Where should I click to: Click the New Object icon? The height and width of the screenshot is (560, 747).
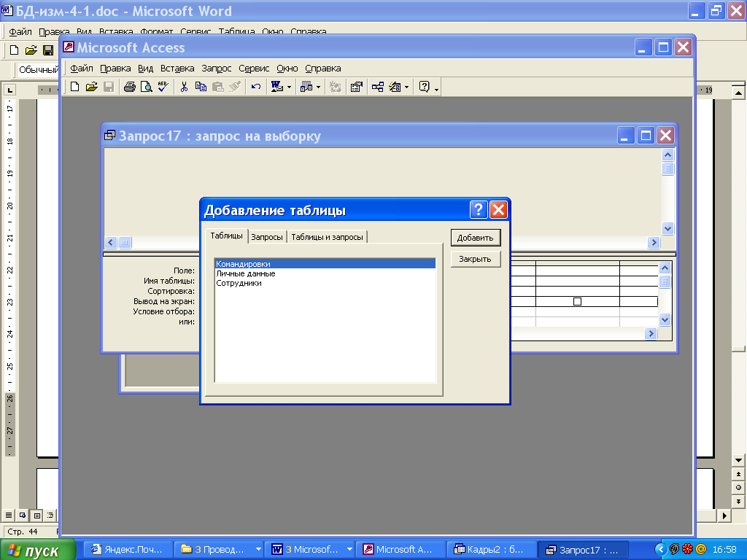coord(395,87)
